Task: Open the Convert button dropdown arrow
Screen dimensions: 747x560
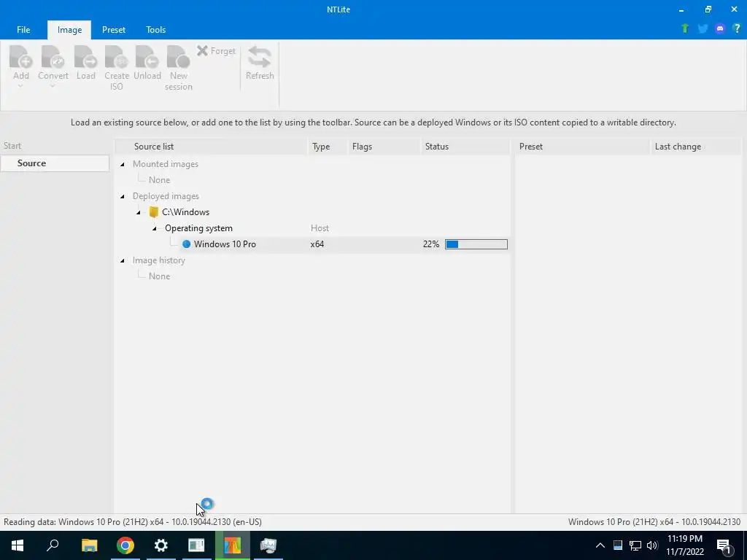Action: [53, 87]
